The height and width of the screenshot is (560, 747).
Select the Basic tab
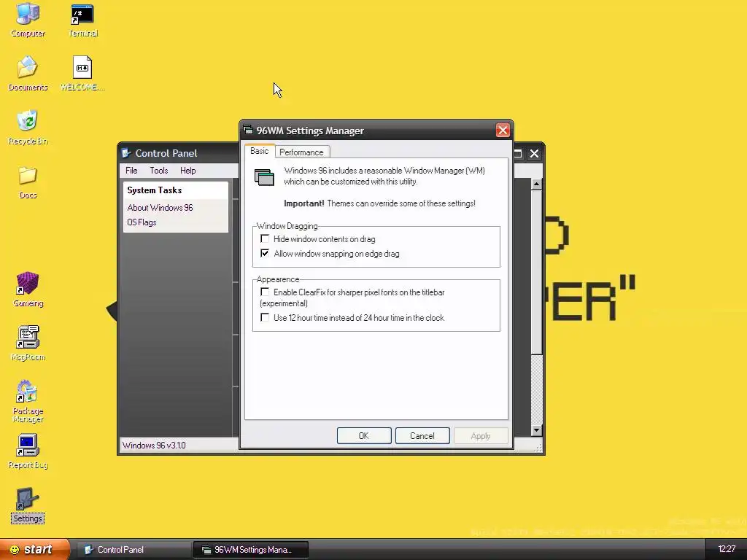pos(259,151)
